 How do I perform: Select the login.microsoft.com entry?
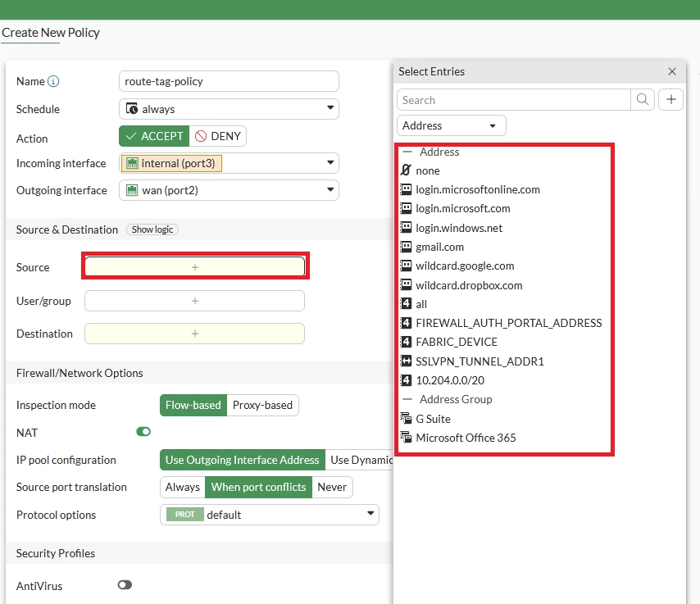tap(463, 208)
